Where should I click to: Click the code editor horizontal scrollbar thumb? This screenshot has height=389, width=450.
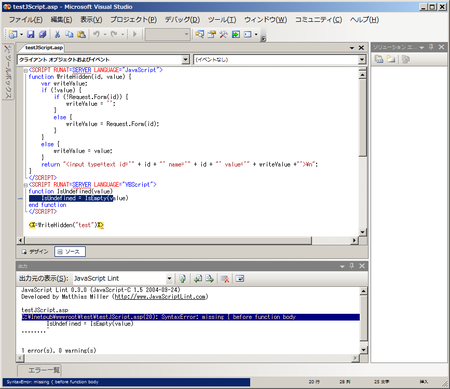168,240
